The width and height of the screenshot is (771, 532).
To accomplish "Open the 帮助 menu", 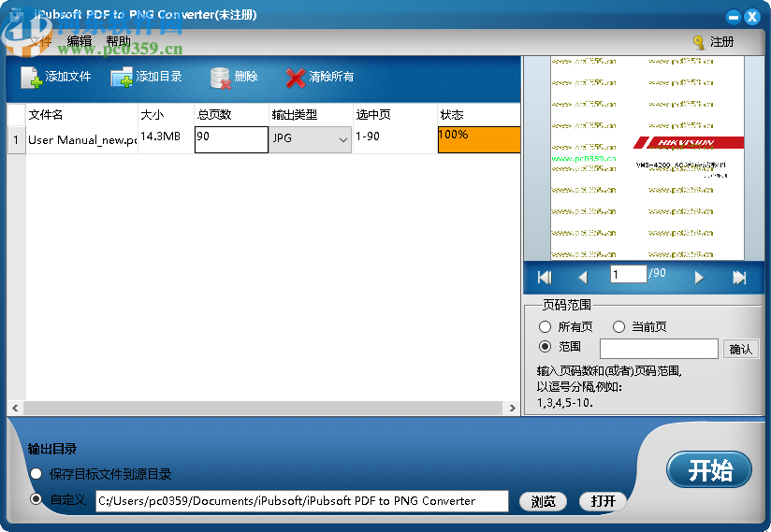I will coord(119,41).
